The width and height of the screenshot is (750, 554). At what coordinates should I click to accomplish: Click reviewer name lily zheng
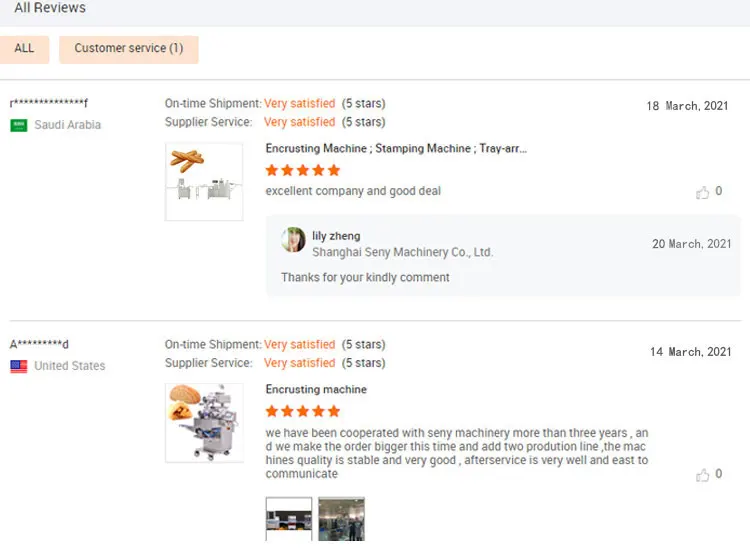336,236
